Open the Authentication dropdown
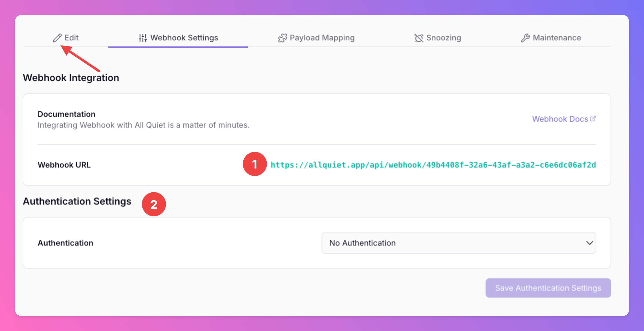 click(x=458, y=243)
